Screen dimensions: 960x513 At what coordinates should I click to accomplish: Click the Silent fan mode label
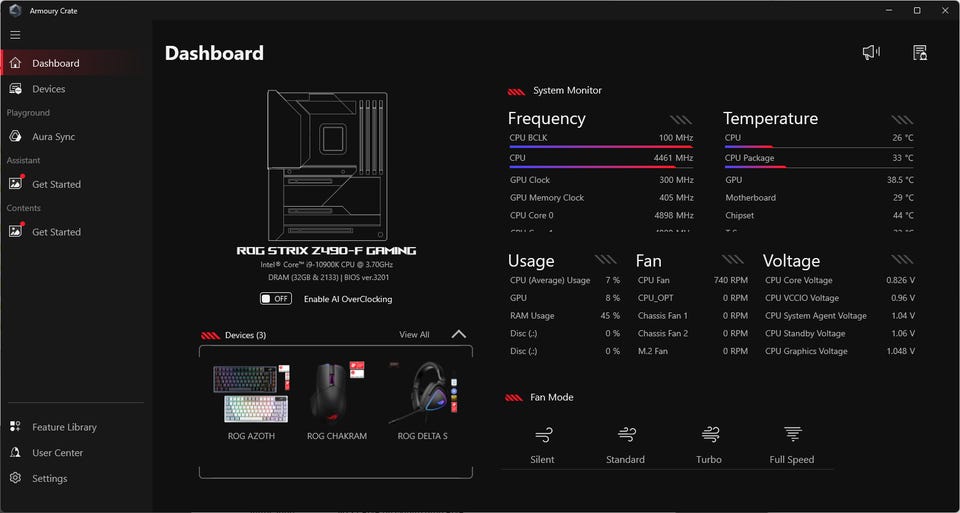tap(542, 459)
